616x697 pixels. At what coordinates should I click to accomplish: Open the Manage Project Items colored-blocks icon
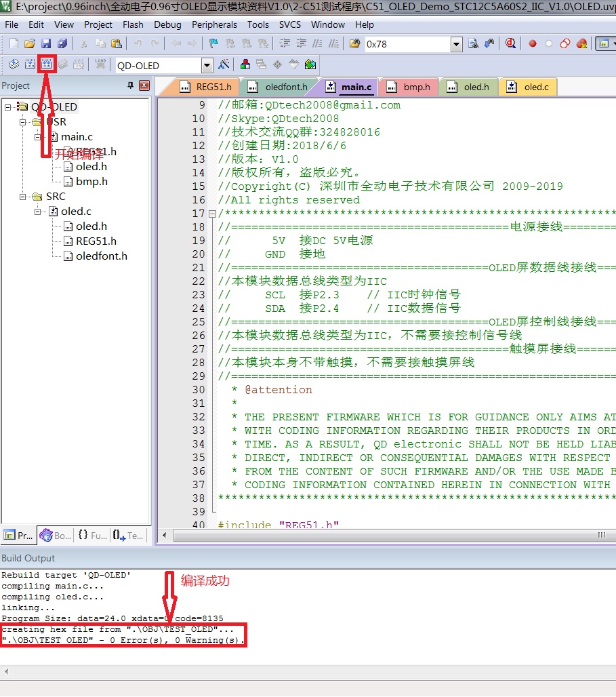245,65
